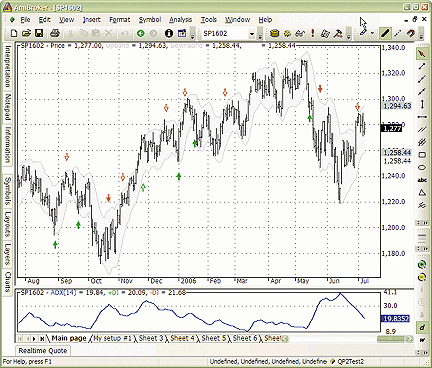
Task: Click next-sheet arrow in tab navigator
Action: 34,339
